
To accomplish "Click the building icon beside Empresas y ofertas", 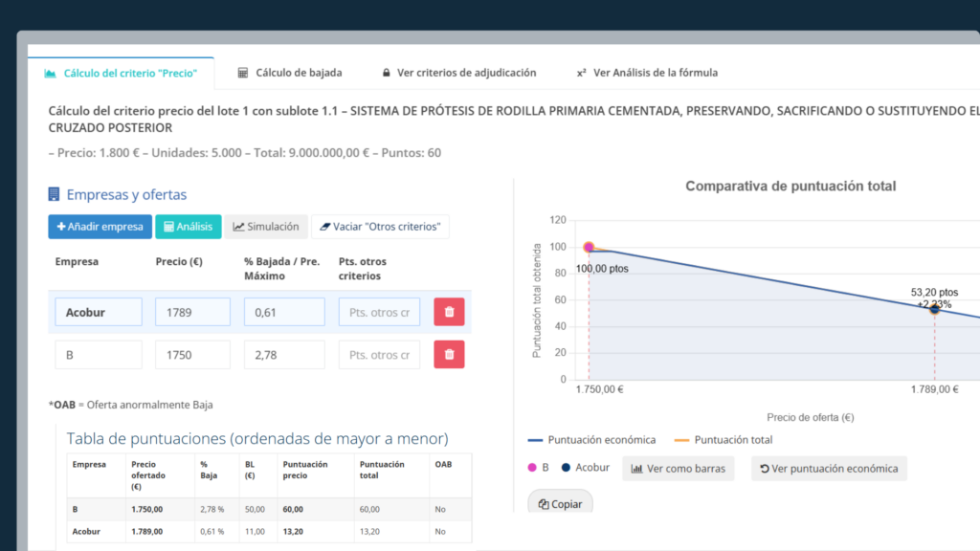I will click(x=55, y=195).
